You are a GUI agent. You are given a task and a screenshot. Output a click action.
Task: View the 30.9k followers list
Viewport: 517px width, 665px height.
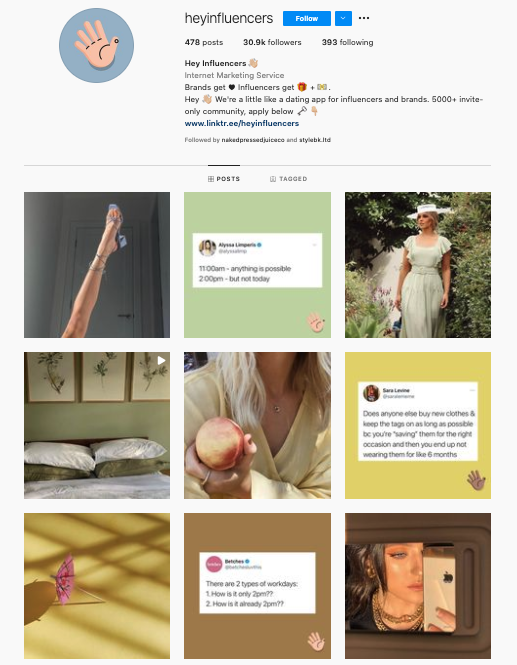pos(272,42)
